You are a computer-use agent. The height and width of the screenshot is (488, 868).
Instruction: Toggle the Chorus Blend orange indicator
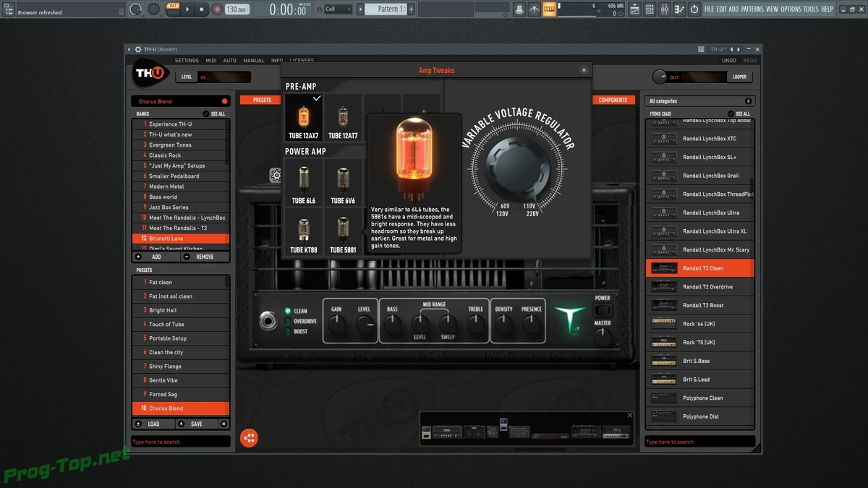pyautogui.click(x=225, y=101)
